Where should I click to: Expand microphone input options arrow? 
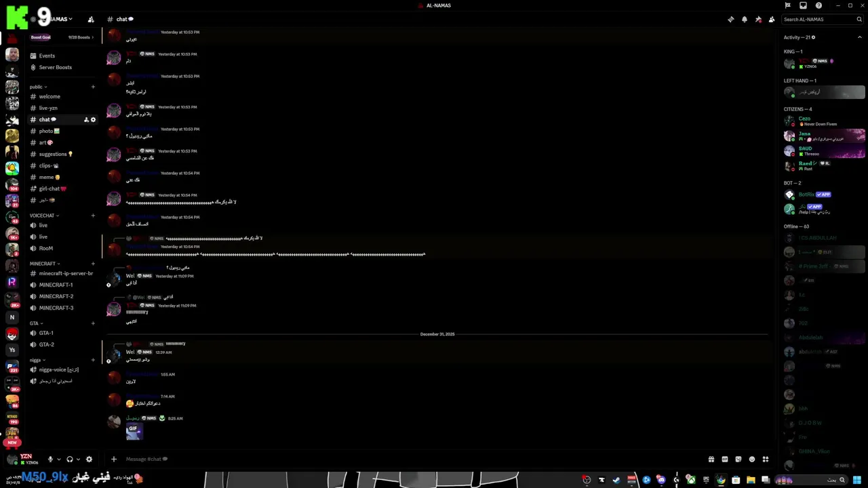click(x=58, y=459)
